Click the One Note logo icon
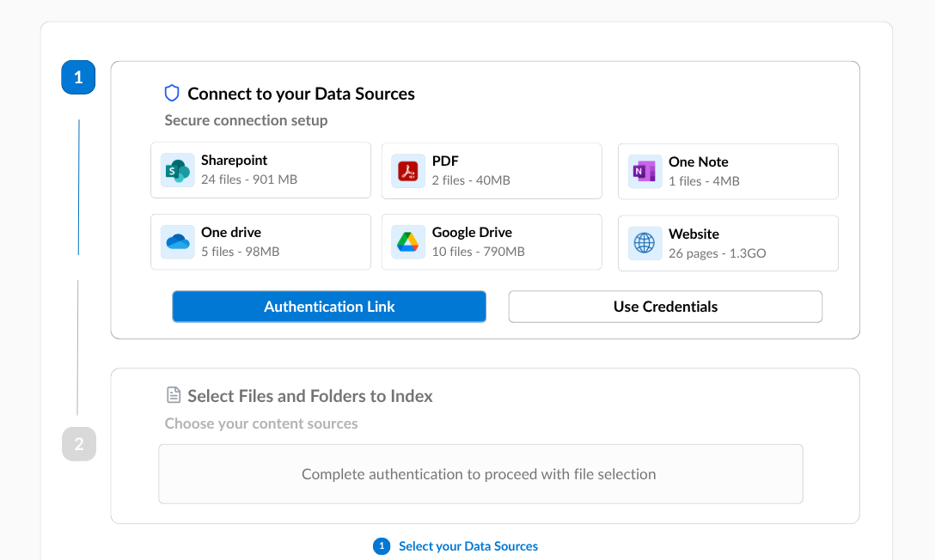 click(x=645, y=172)
